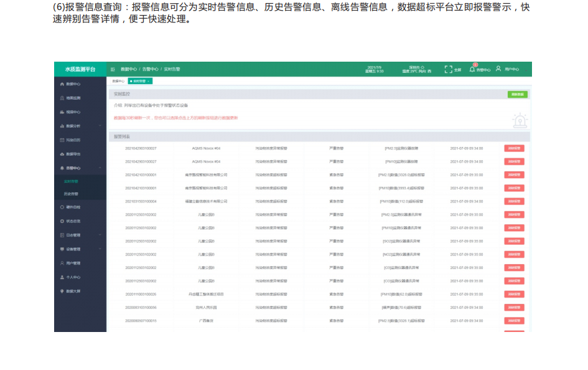The height and width of the screenshot is (370, 588).
Task: Expand the 设备管理 menu chevron
Action: point(100,249)
